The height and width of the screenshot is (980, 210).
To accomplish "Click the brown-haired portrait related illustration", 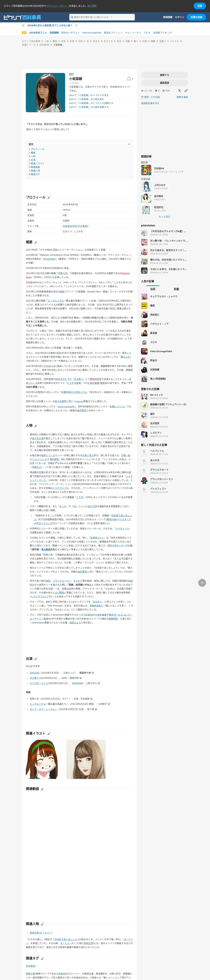I will pos(86,759).
